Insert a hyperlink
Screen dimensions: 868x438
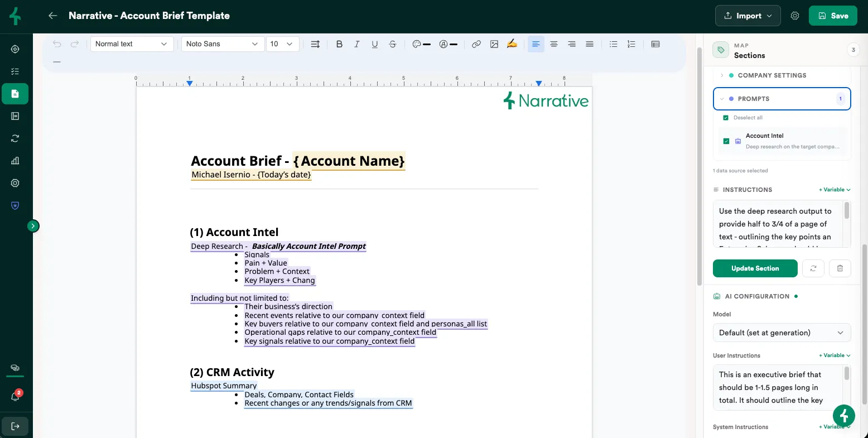476,44
